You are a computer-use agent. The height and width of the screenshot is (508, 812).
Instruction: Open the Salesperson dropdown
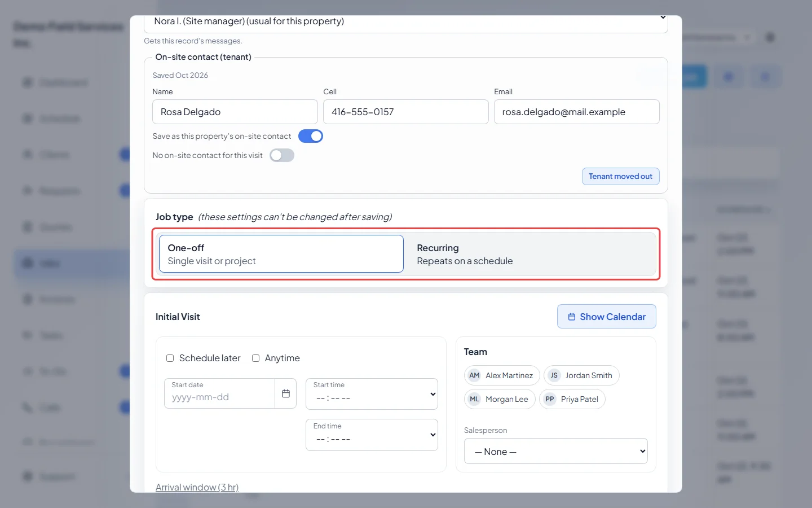click(556, 451)
